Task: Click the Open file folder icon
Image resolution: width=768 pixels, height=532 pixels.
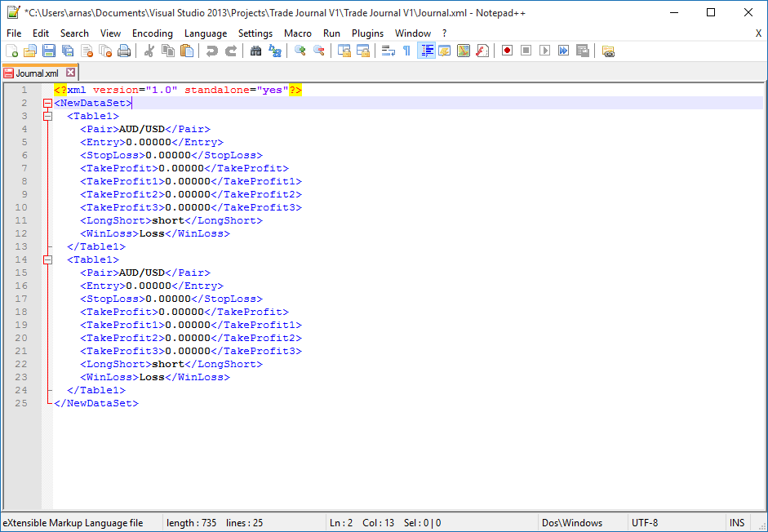Action: point(30,51)
